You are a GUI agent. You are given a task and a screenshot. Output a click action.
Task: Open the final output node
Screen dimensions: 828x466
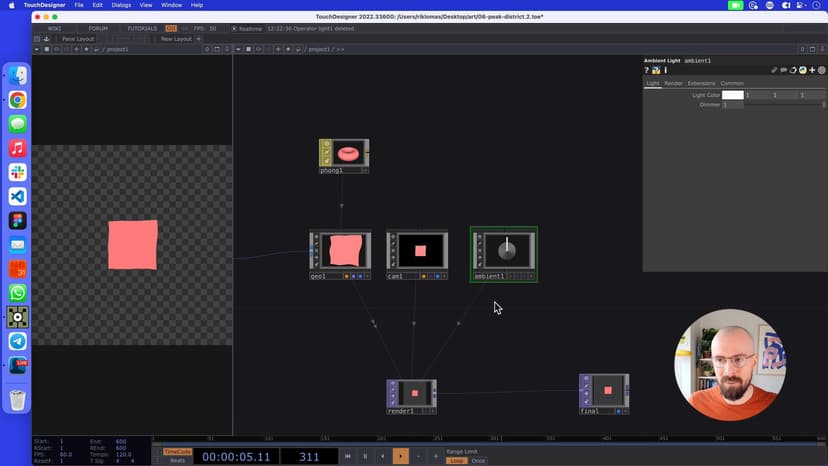click(607, 390)
